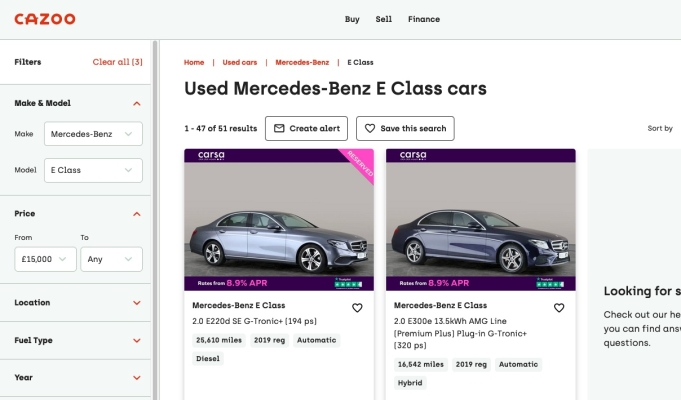
Task: Open the E220d SE G-Tronic+ listing title
Action: point(255,321)
